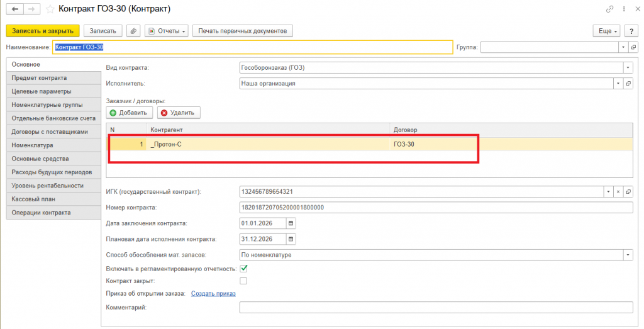Open Договоры с поставщиками tab
This screenshot has height=329, width=644.
[x=53, y=132]
